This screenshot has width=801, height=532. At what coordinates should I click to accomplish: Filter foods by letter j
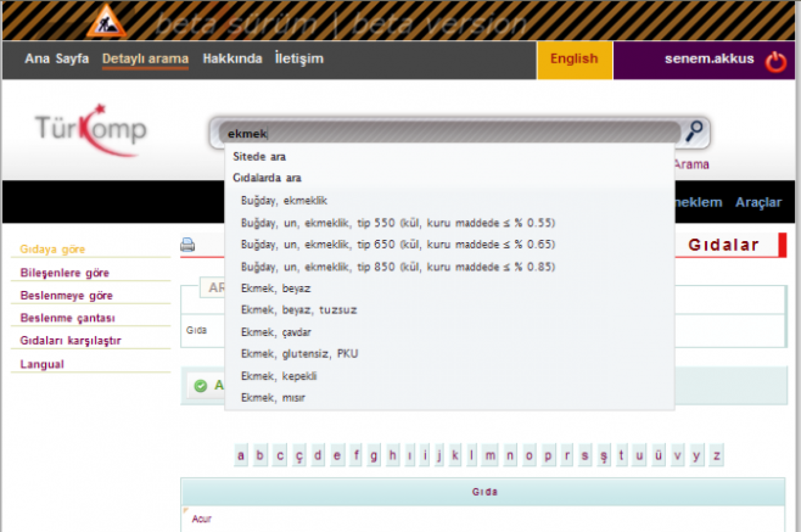(440, 456)
